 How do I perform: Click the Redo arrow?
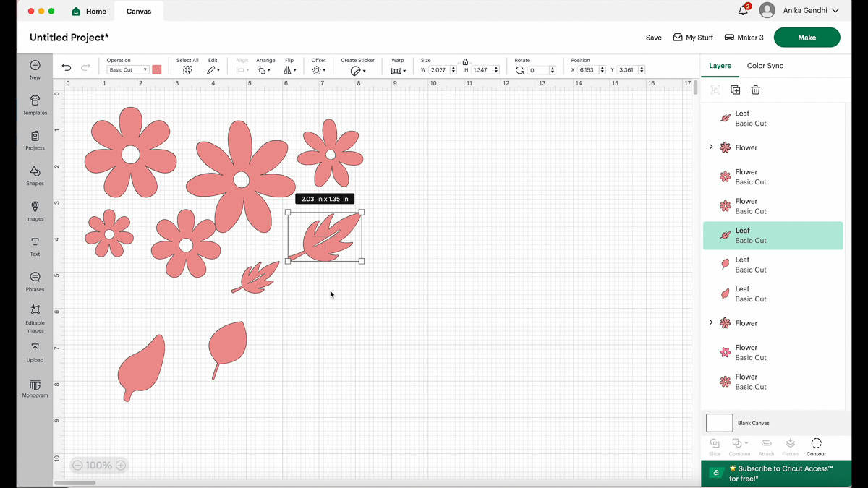click(x=85, y=67)
